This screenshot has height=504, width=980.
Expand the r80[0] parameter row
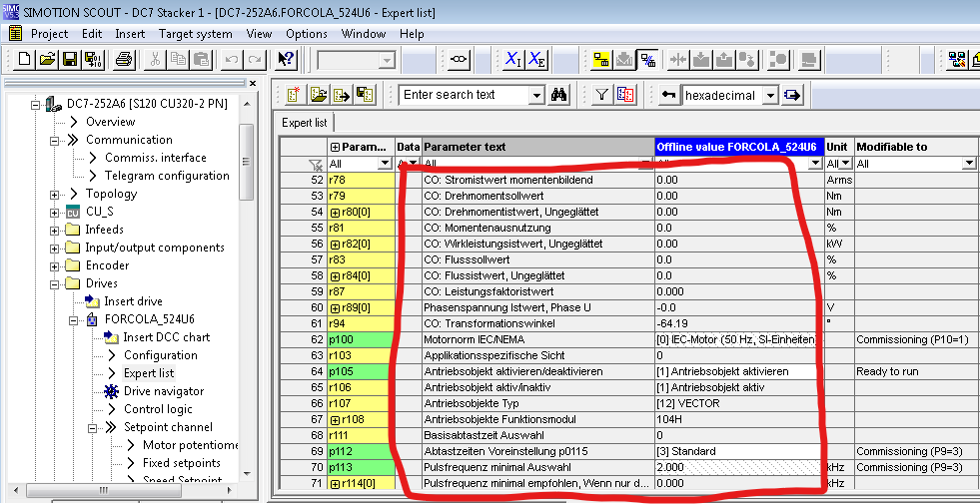click(335, 212)
